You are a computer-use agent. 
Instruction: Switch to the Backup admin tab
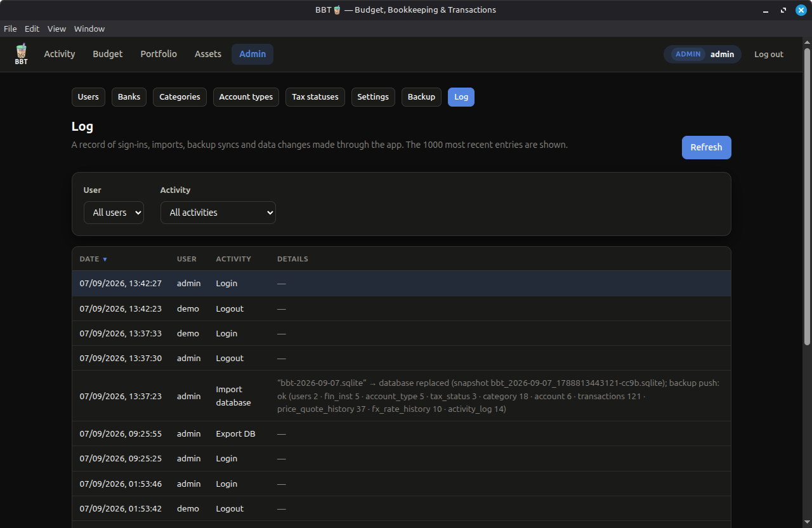click(x=421, y=97)
